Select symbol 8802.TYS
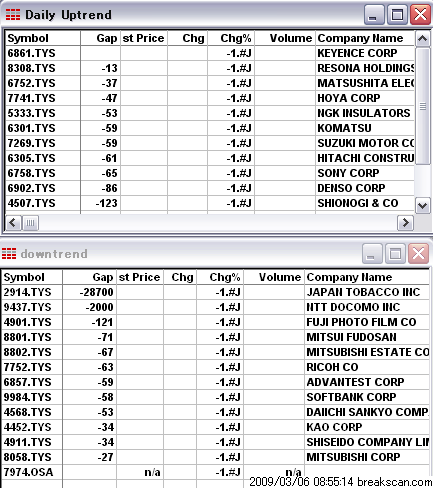Screen dimensions: 433x488 pyautogui.click(x=27, y=352)
